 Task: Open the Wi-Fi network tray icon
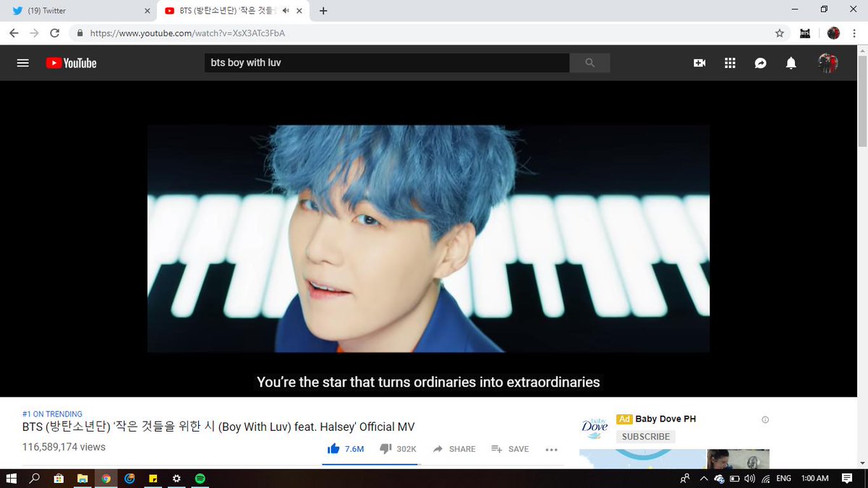click(x=765, y=479)
